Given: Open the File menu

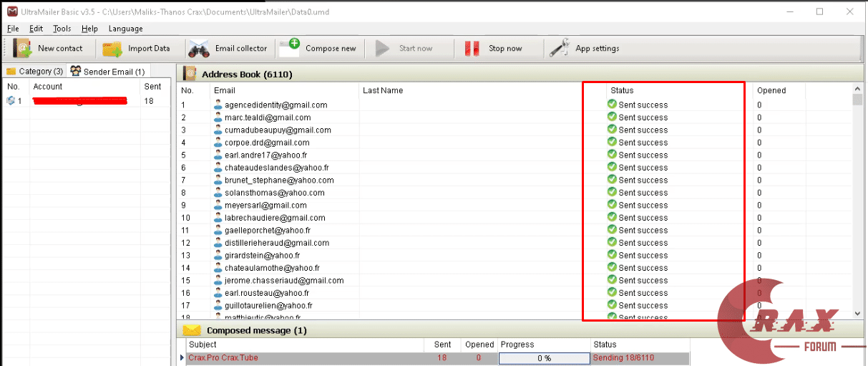Looking at the screenshot, I should click(x=13, y=29).
